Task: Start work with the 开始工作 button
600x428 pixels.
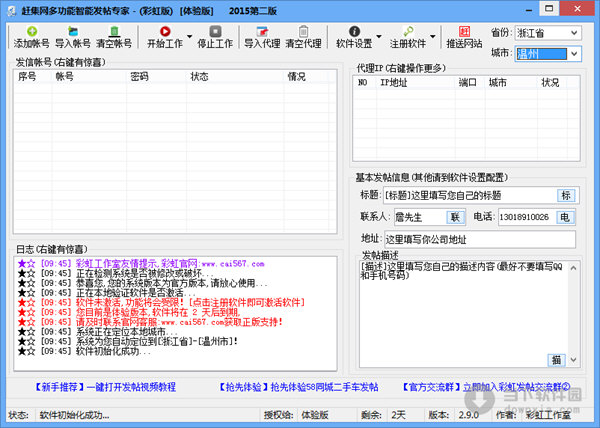Action: click(x=165, y=37)
